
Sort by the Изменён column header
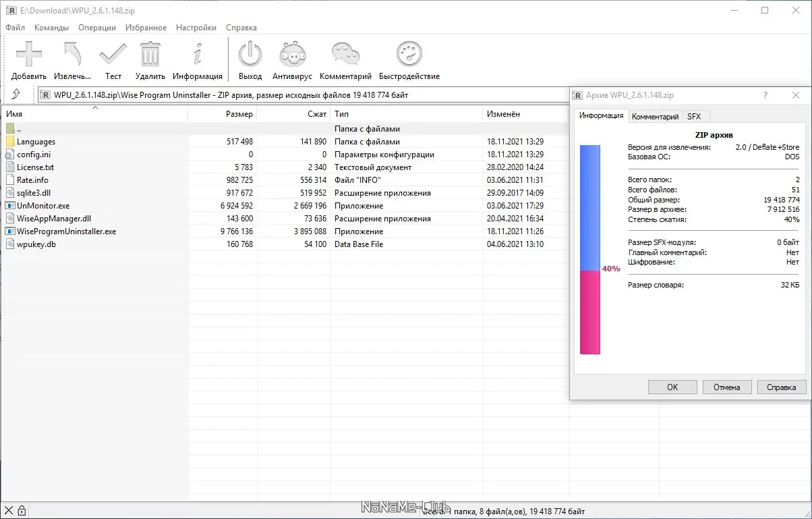pos(525,114)
